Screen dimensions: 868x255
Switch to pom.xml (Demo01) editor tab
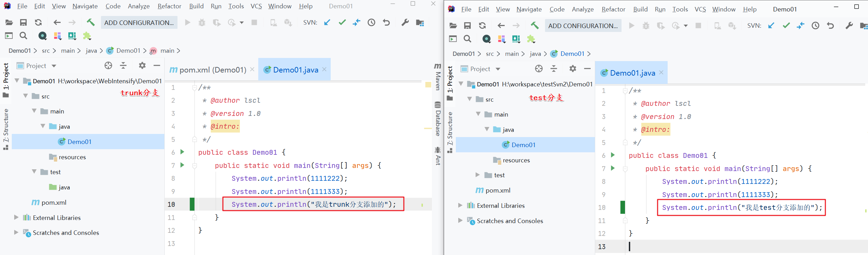coord(212,70)
